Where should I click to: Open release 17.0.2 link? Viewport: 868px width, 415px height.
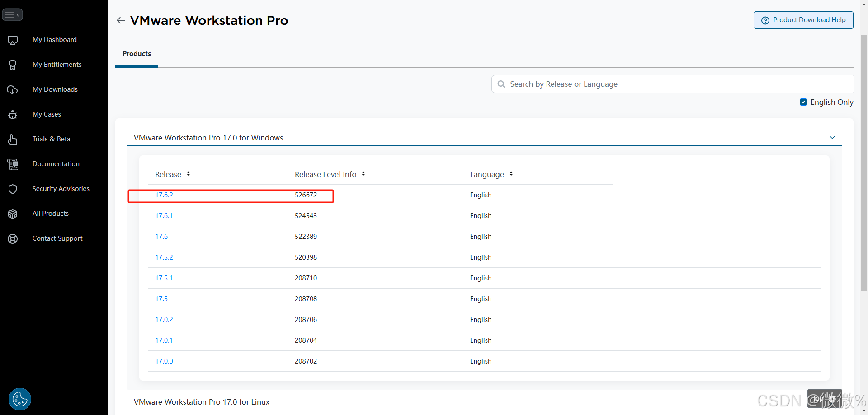(x=164, y=320)
